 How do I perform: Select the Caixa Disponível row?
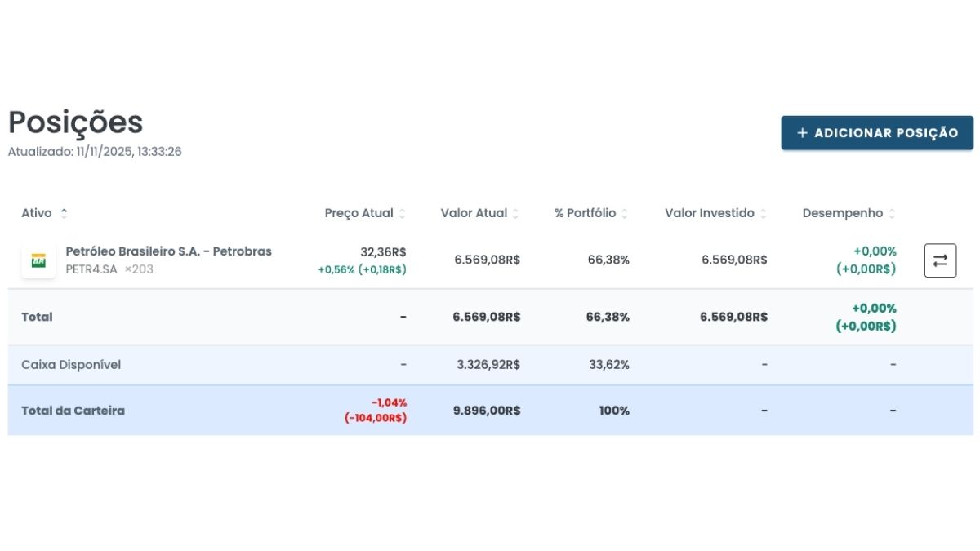point(71,365)
